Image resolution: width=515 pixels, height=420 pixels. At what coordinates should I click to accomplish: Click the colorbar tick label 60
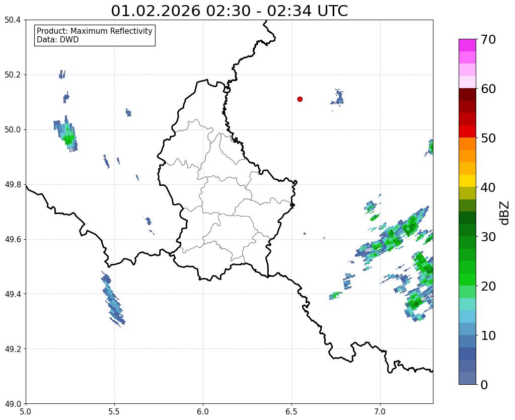pyautogui.click(x=488, y=89)
